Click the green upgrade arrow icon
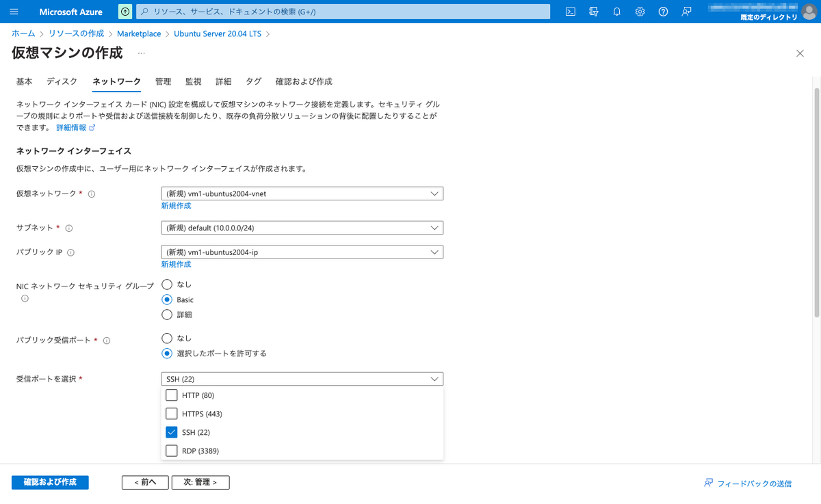The width and height of the screenshot is (821, 504). click(125, 12)
